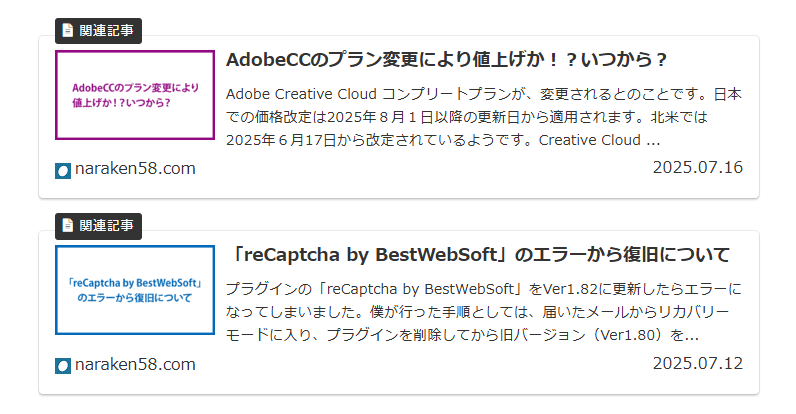Click the document icon on first 関連記事 label
This screenshot has width=796, height=414.
click(68, 30)
